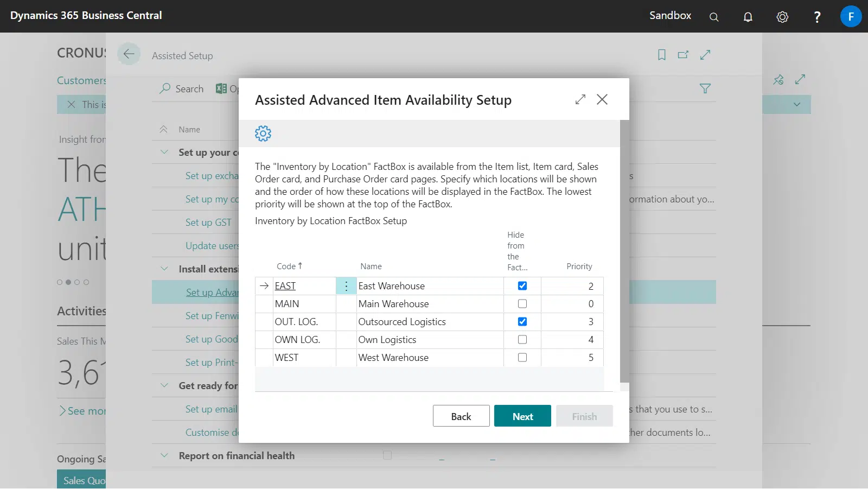Expand the dialog to full screen
The width and height of the screenshot is (868, 489).
click(580, 99)
